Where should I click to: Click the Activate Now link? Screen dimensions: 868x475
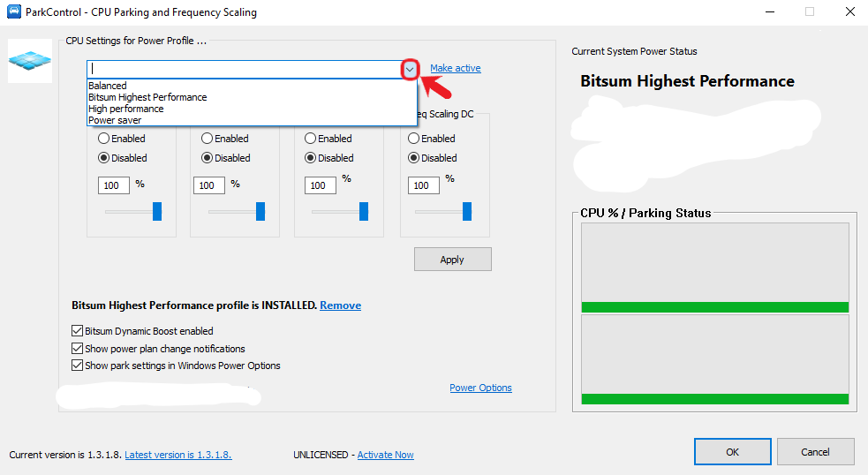tap(385, 455)
